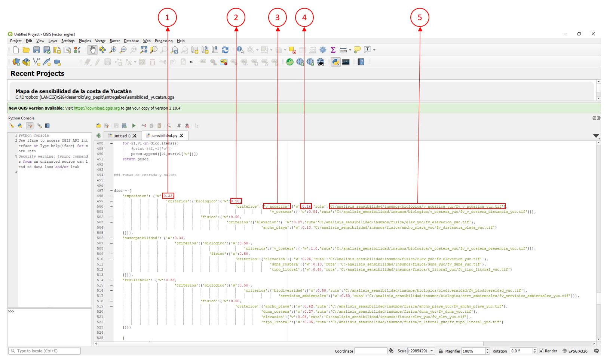Open the download.qgis.org link
Screen dimensions: 613x364
pyautogui.click(x=96, y=108)
